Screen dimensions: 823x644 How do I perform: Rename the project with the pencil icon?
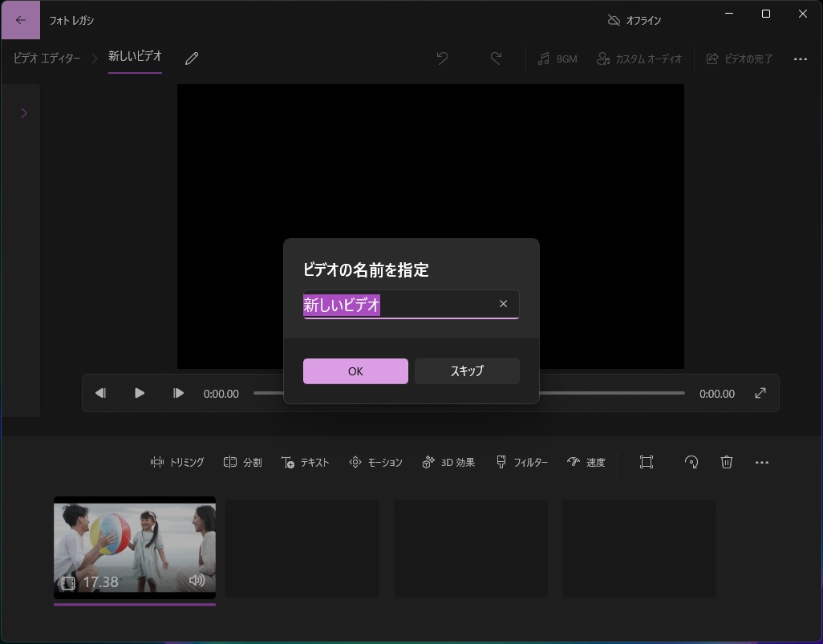pyautogui.click(x=191, y=59)
